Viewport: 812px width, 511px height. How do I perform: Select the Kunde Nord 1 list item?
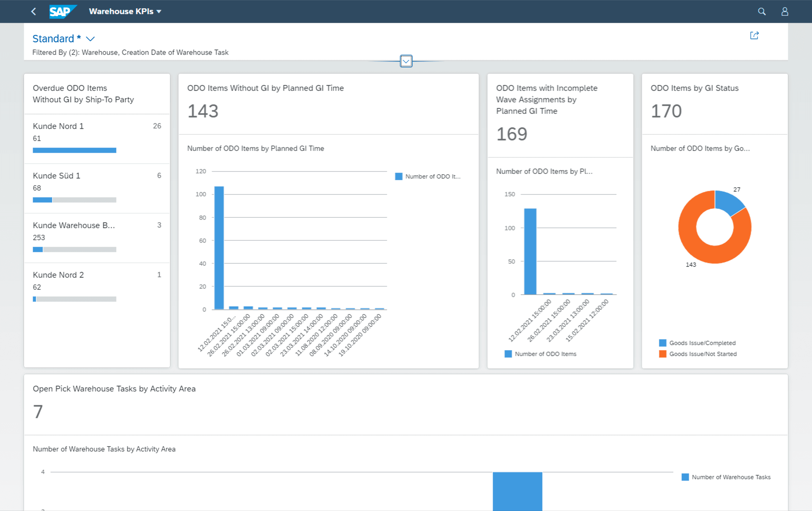pos(97,139)
